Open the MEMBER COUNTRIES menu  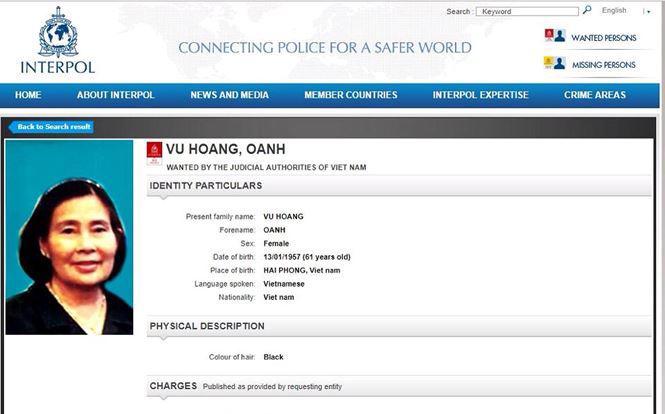tap(350, 95)
